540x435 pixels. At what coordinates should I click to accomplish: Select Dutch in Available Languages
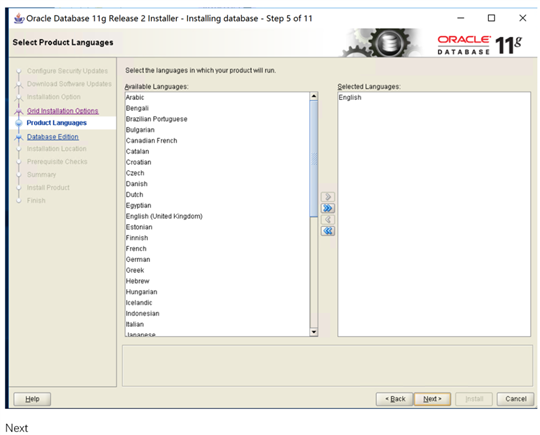click(x=217, y=195)
